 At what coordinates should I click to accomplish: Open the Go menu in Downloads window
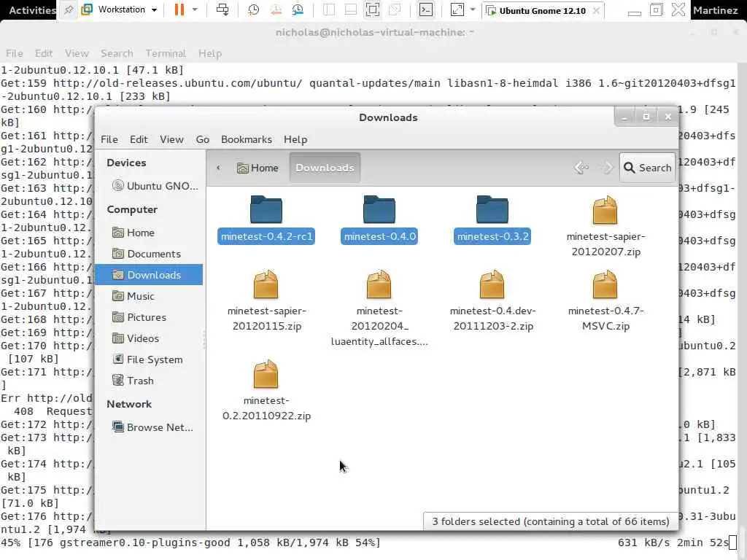click(x=203, y=139)
